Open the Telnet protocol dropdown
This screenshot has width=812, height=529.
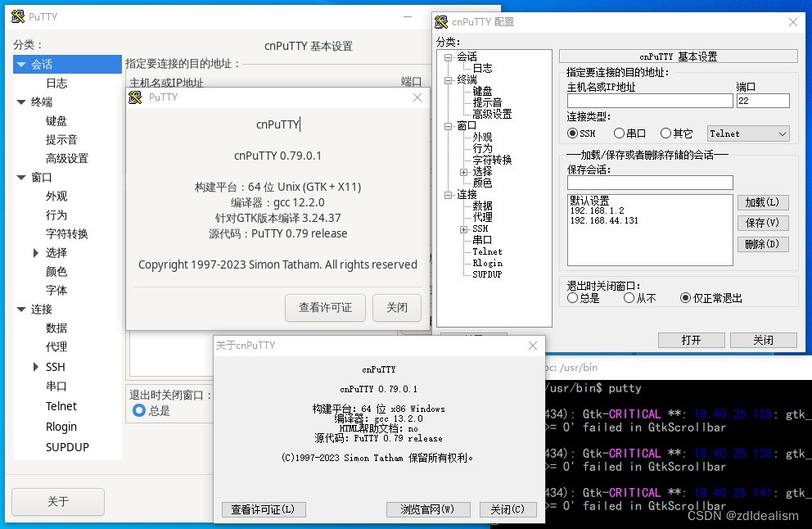(747, 133)
